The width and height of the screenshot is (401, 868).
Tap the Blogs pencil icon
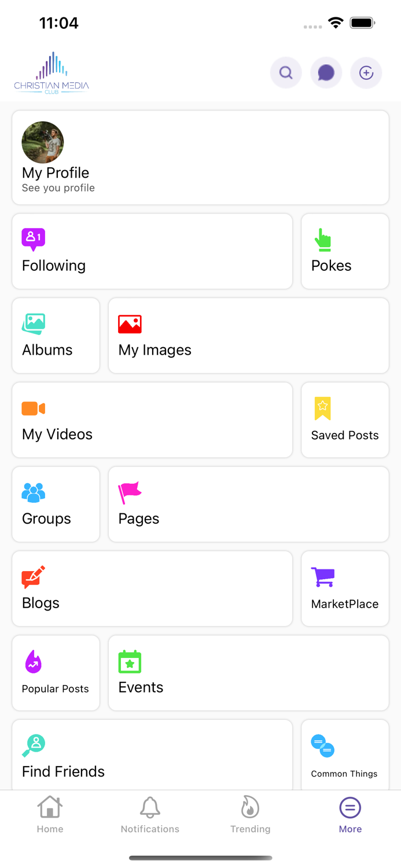coord(33,577)
